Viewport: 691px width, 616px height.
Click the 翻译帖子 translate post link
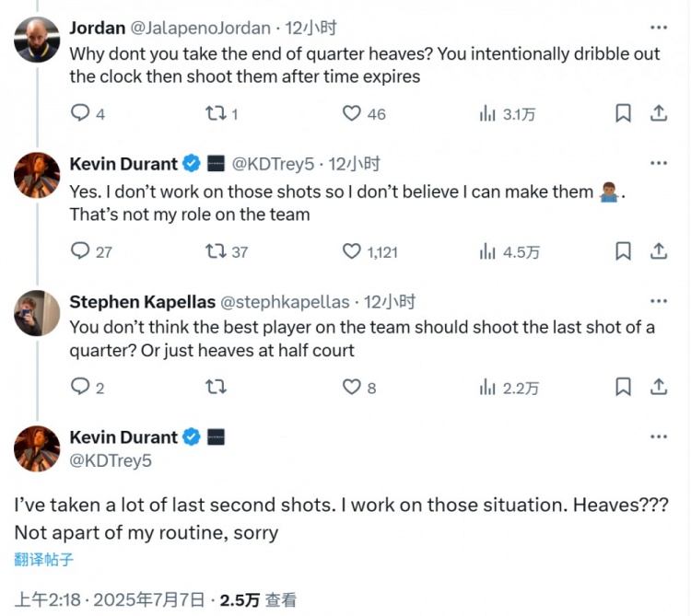click(43, 559)
